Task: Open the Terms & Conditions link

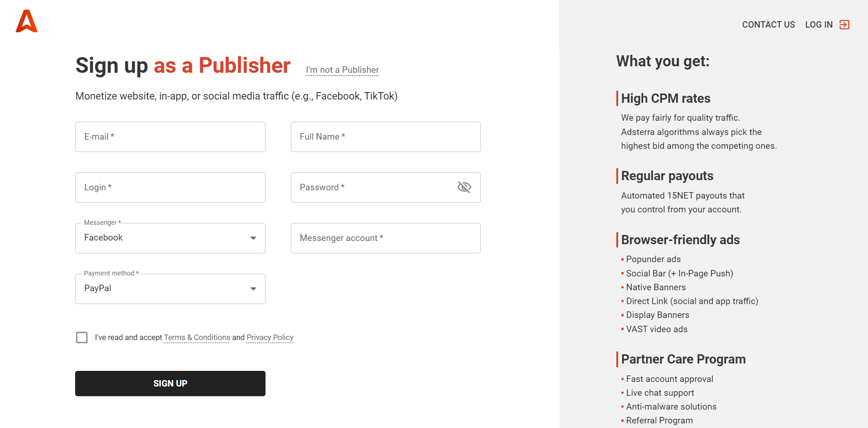Action: pyautogui.click(x=196, y=337)
